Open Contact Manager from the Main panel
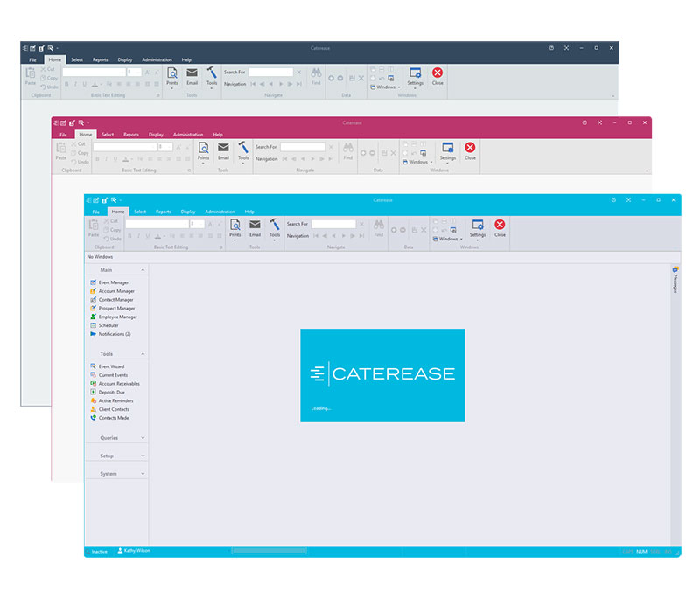This screenshot has width=700, height=599. [112, 300]
